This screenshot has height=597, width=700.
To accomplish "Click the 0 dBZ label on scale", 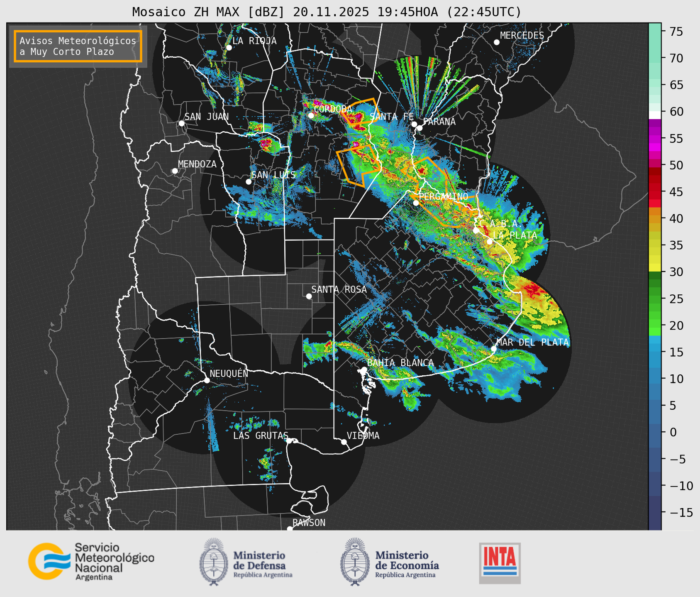I will click(673, 432).
